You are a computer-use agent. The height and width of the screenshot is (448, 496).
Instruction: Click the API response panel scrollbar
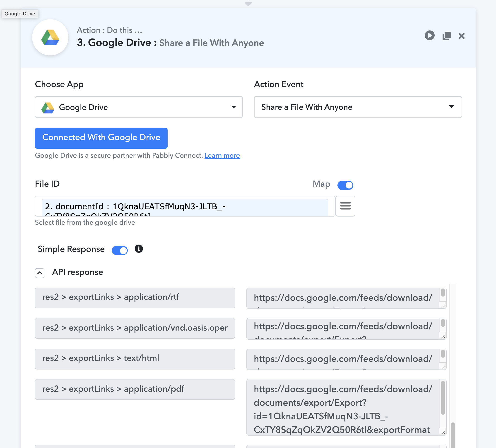coord(453,435)
